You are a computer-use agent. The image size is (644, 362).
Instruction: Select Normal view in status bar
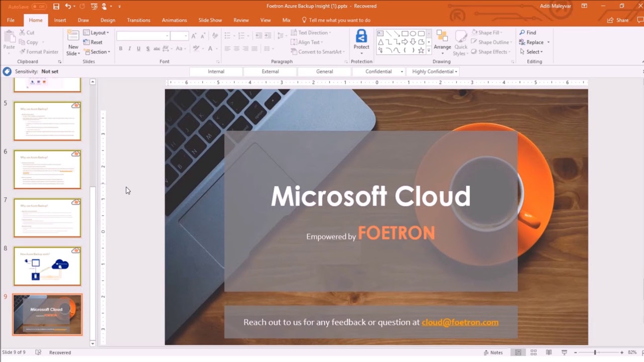click(518, 352)
